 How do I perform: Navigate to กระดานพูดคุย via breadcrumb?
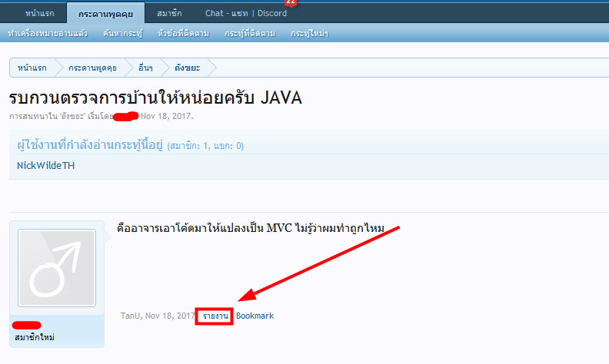(x=92, y=68)
